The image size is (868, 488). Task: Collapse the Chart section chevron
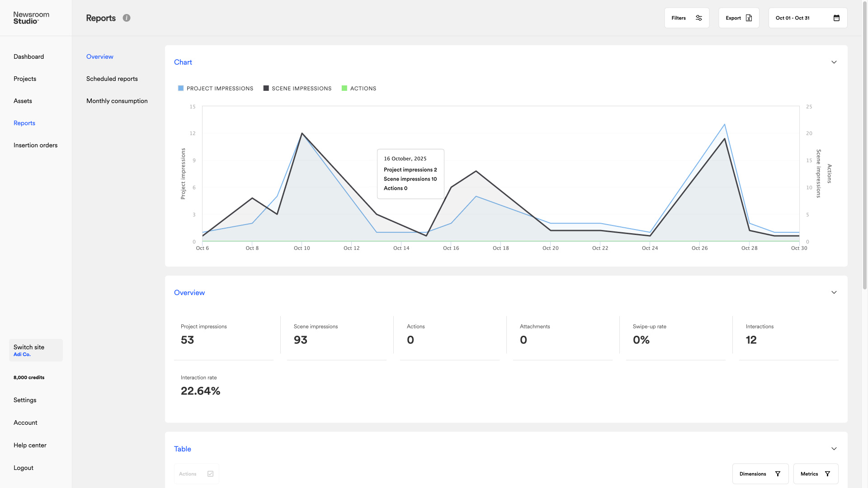click(834, 62)
